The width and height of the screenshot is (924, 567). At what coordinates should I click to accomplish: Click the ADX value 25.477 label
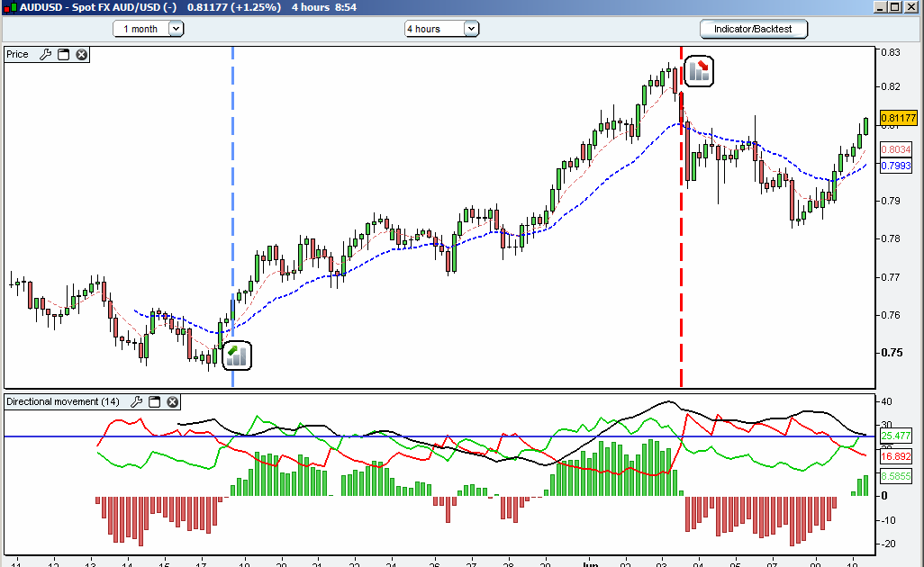click(896, 436)
